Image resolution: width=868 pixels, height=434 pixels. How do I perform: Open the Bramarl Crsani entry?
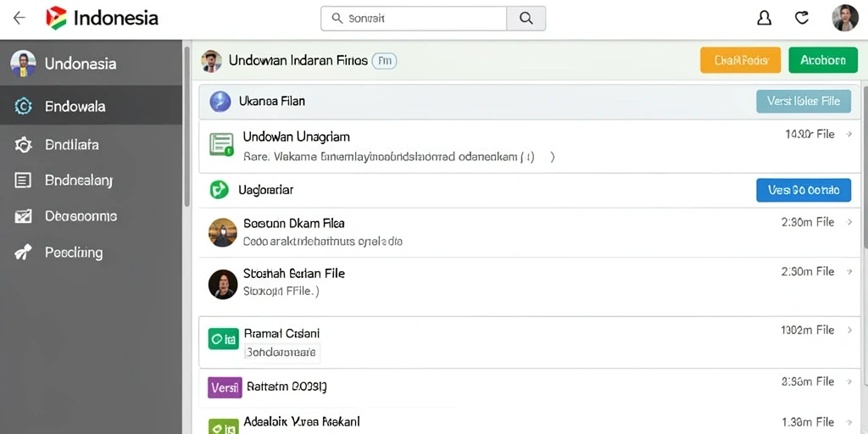click(530, 342)
